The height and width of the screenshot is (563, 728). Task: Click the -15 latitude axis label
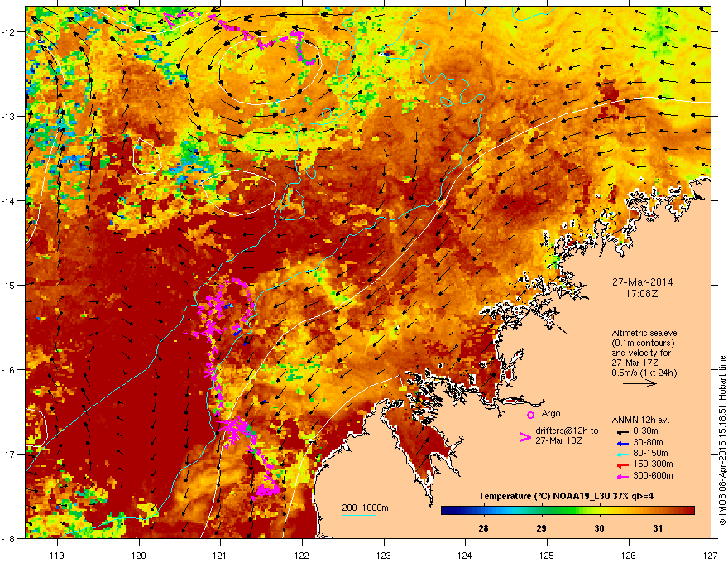(9, 285)
